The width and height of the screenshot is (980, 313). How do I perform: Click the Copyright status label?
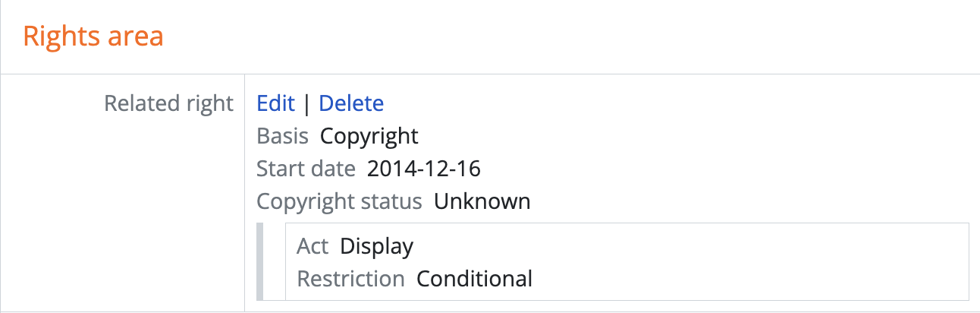pyautogui.click(x=339, y=201)
